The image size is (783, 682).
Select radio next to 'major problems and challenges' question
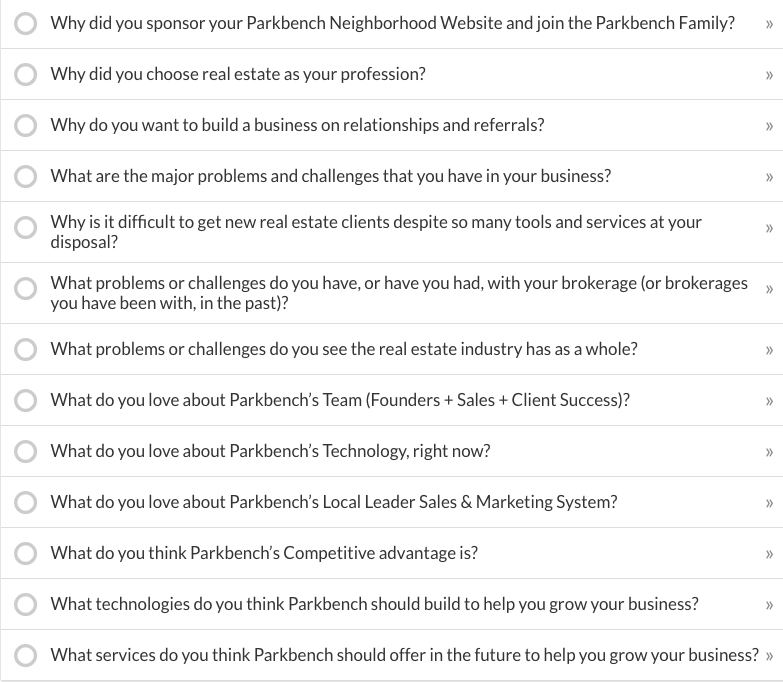click(25, 176)
